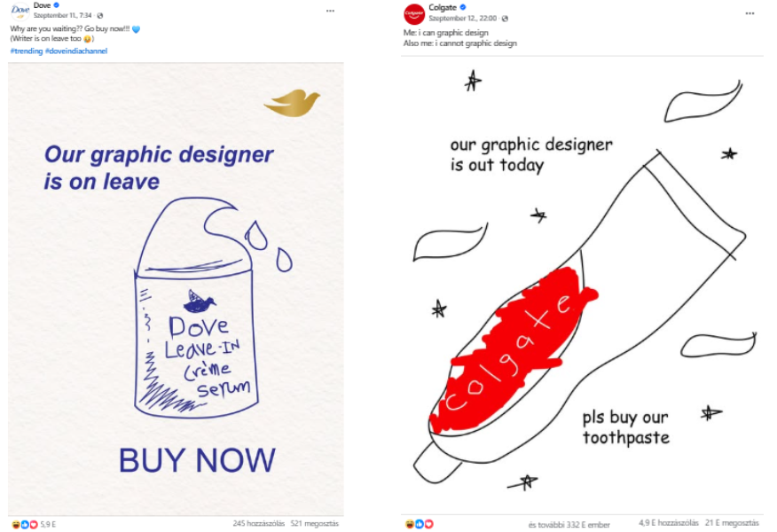
Task: Open the #trending hashtag
Action: (27, 51)
